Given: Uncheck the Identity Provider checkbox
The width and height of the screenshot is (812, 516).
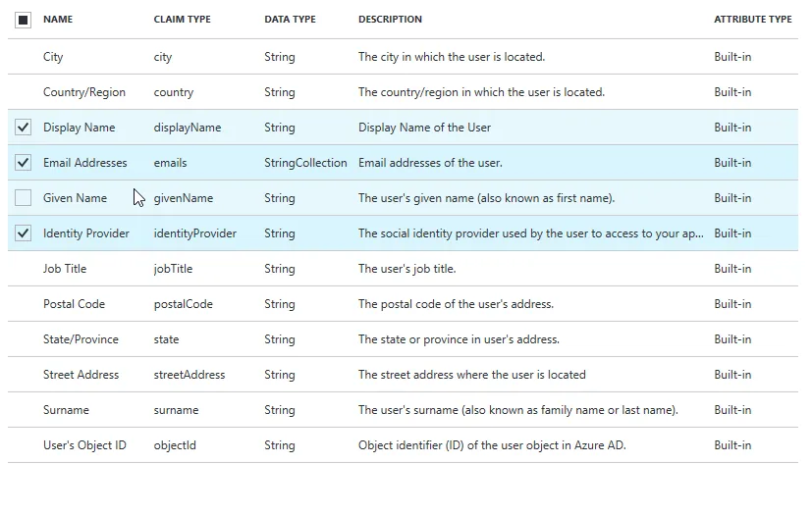Looking at the screenshot, I should pos(24,233).
